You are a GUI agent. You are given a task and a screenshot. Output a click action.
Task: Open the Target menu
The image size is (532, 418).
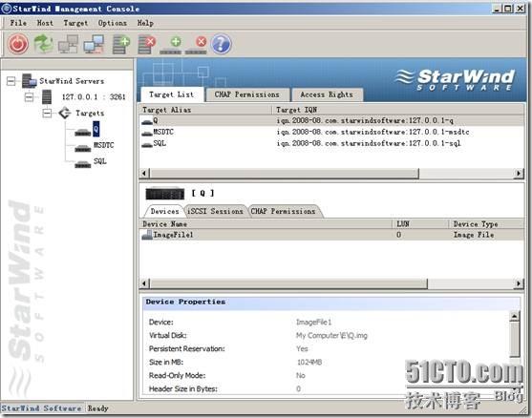75,23
